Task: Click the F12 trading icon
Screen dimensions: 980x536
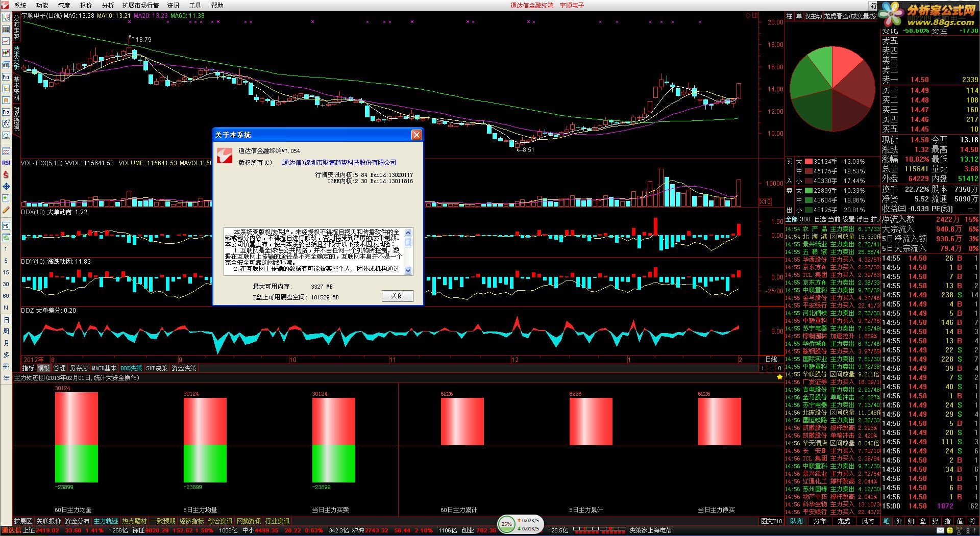Action: 6,112
